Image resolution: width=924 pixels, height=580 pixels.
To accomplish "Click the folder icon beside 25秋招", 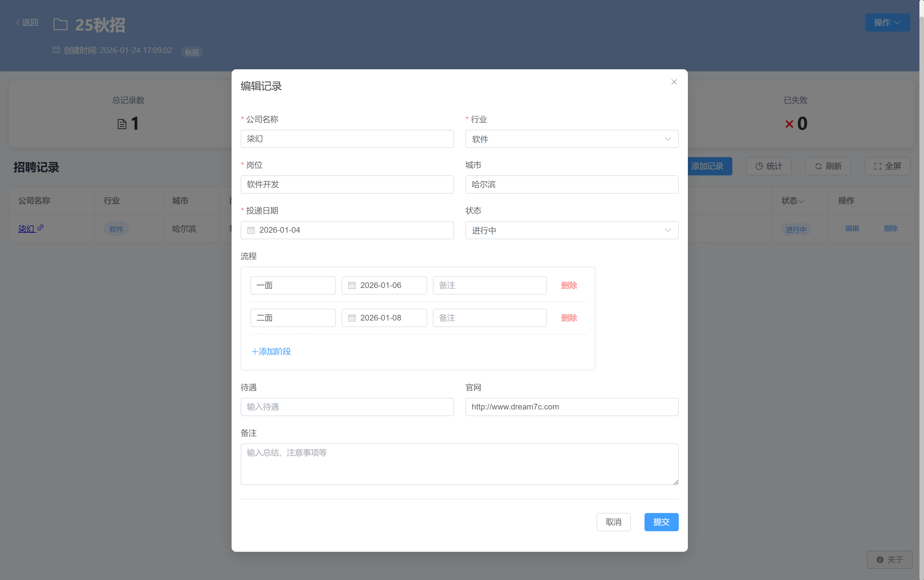I will pos(60,25).
